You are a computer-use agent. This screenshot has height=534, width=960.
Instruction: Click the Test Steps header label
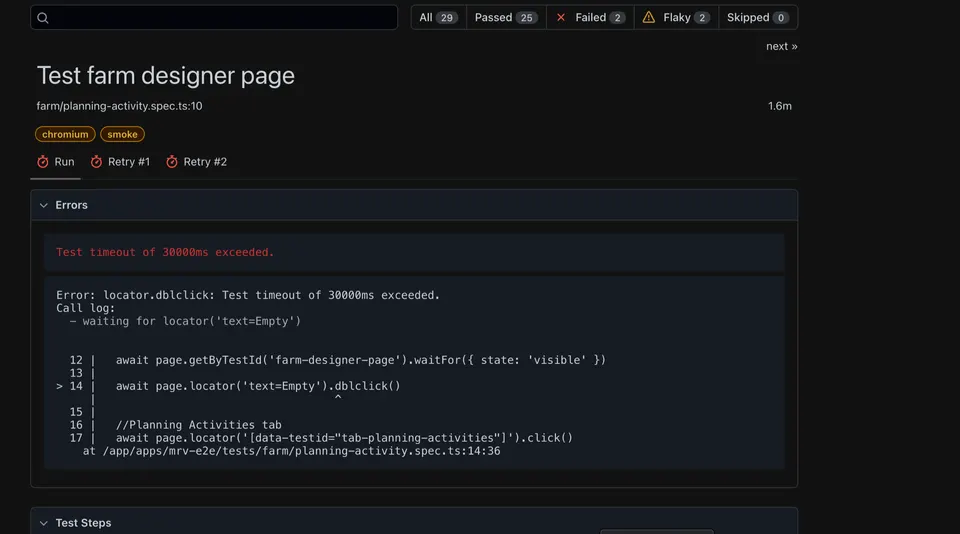coord(83,523)
